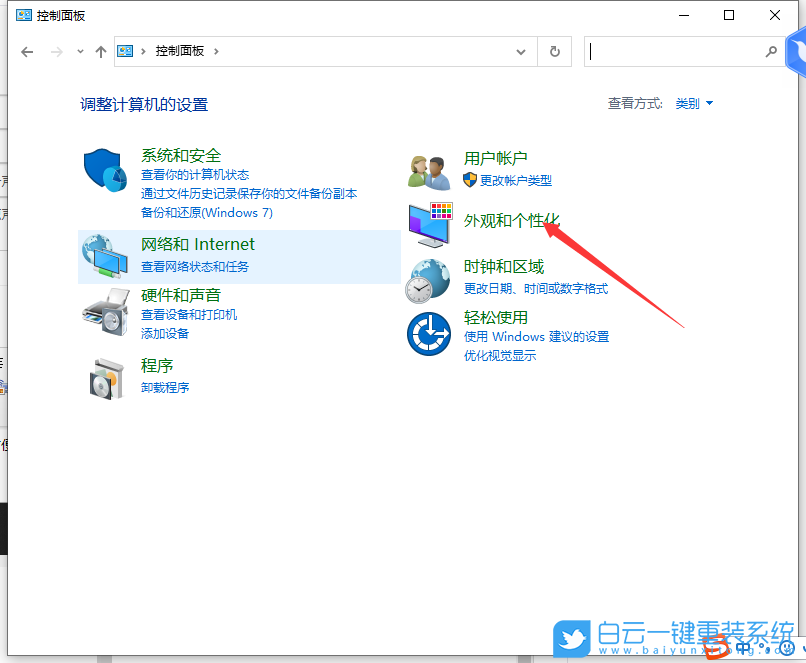Click the 用户帐户 icon
Viewport: 806px width, 663px height.
point(428,168)
